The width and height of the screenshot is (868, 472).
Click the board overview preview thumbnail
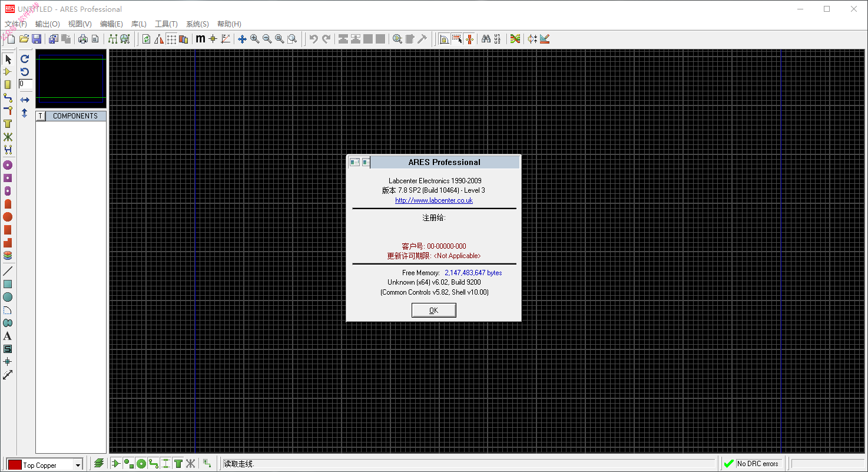(x=71, y=79)
